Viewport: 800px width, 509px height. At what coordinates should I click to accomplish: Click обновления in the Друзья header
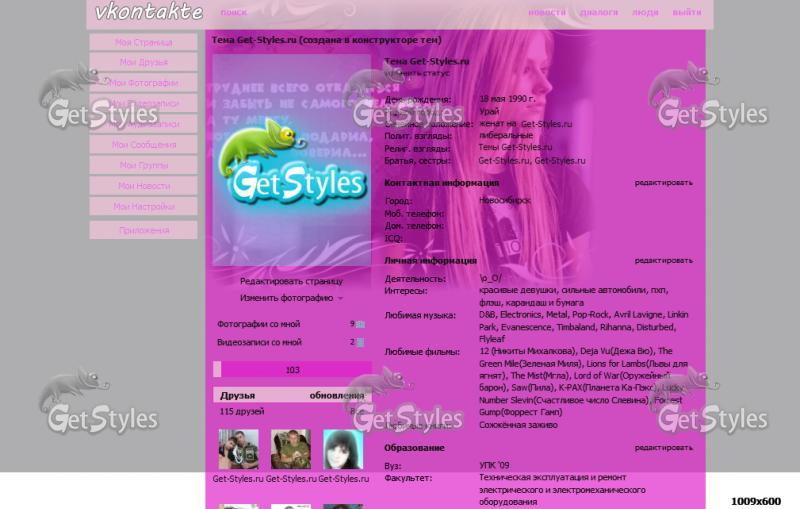click(337, 395)
